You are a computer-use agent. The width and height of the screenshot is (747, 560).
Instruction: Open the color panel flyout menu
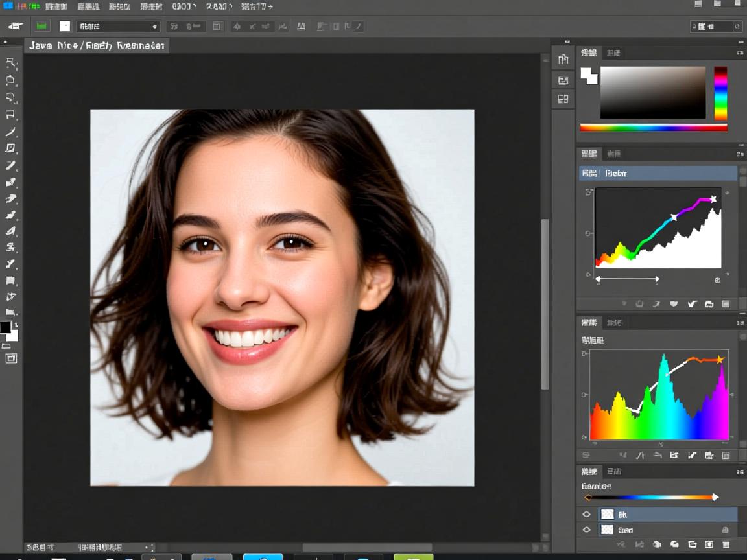pos(740,53)
